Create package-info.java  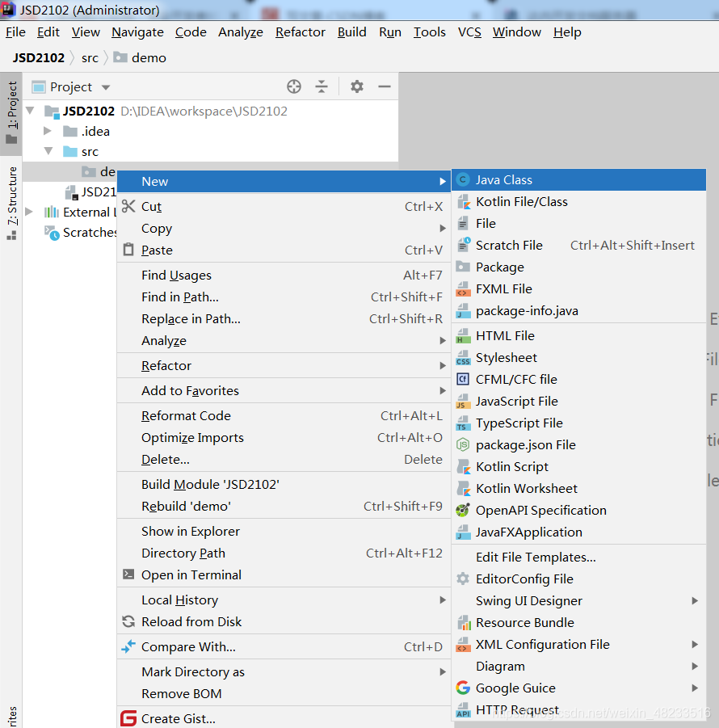click(x=578, y=310)
